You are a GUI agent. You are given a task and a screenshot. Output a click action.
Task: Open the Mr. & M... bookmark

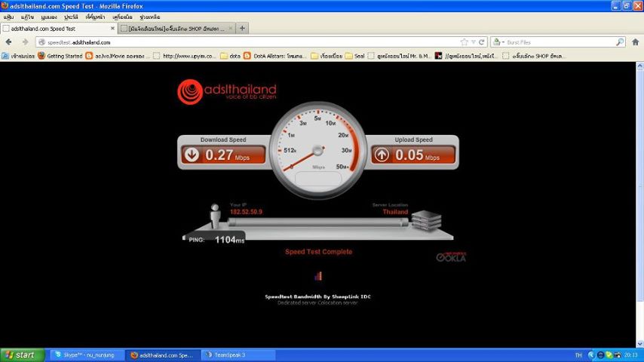tap(399, 56)
